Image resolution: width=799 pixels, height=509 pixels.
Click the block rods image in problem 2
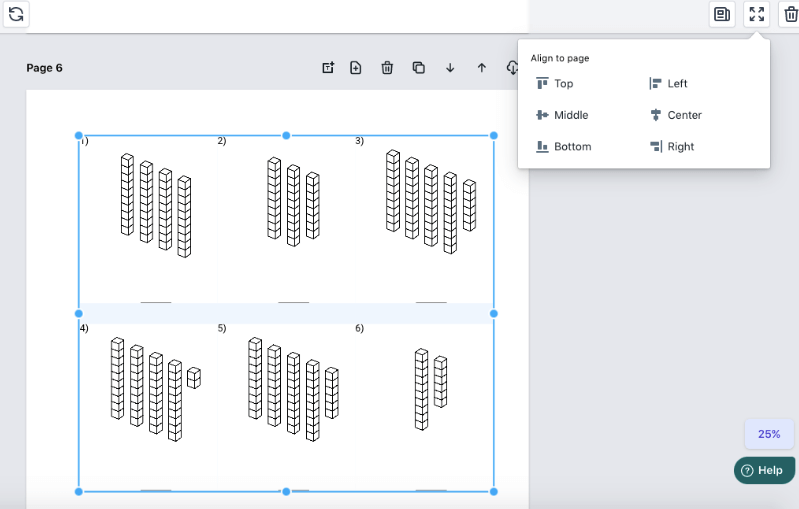(x=294, y=202)
